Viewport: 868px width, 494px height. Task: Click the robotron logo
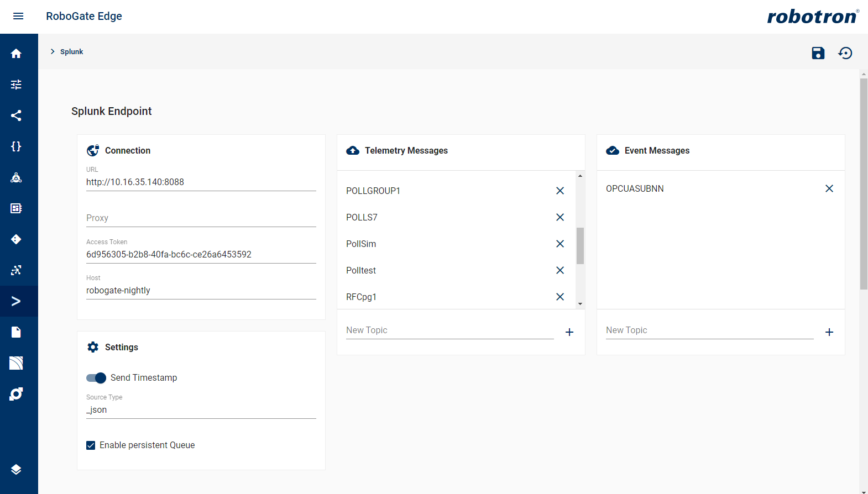click(813, 16)
